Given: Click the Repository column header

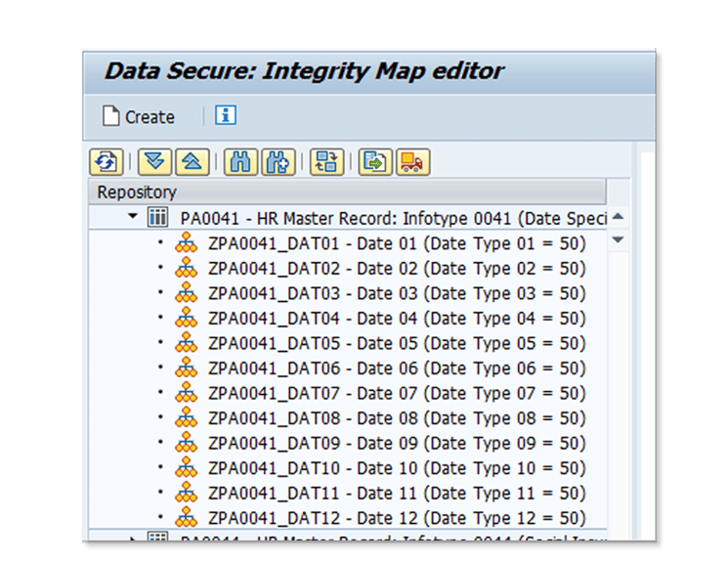Looking at the screenshot, I should click(347, 192).
